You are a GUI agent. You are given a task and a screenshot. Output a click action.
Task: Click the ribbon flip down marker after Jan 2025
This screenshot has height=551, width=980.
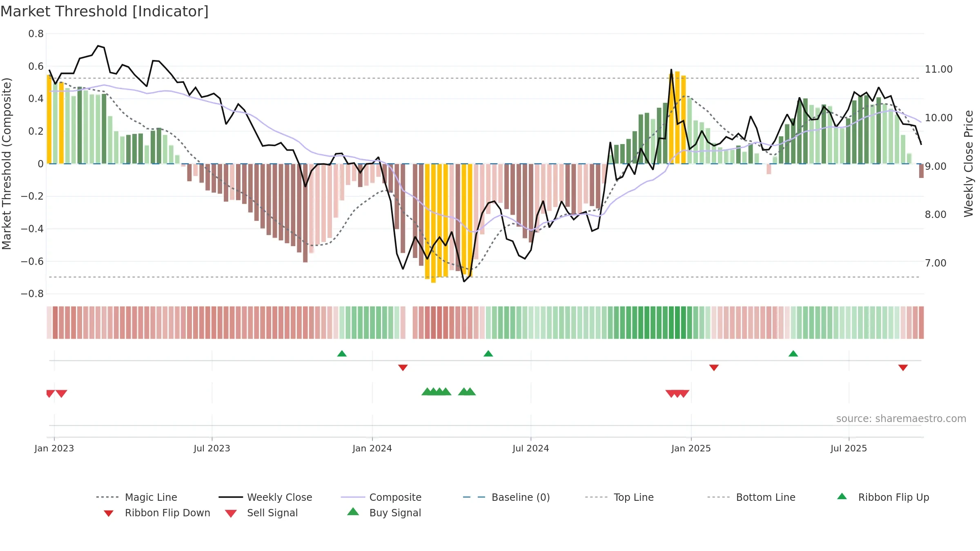714,368
